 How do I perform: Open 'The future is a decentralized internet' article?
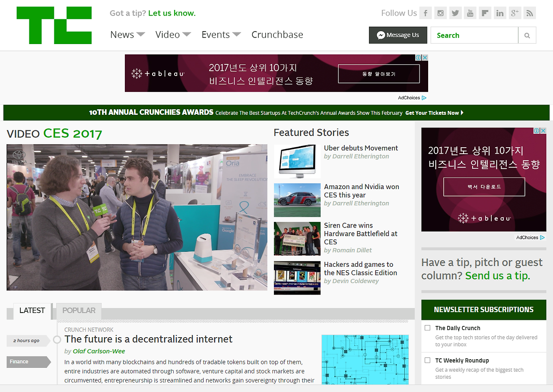[x=148, y=339]
